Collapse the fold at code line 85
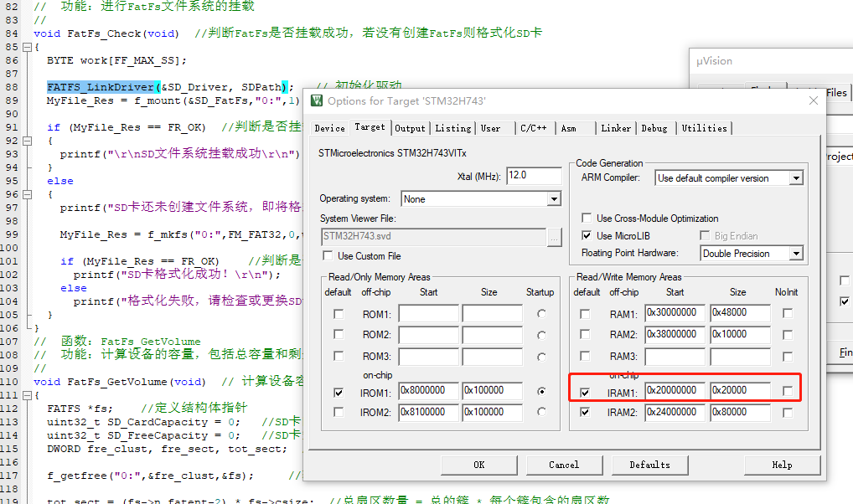 (x=27, y=47)
